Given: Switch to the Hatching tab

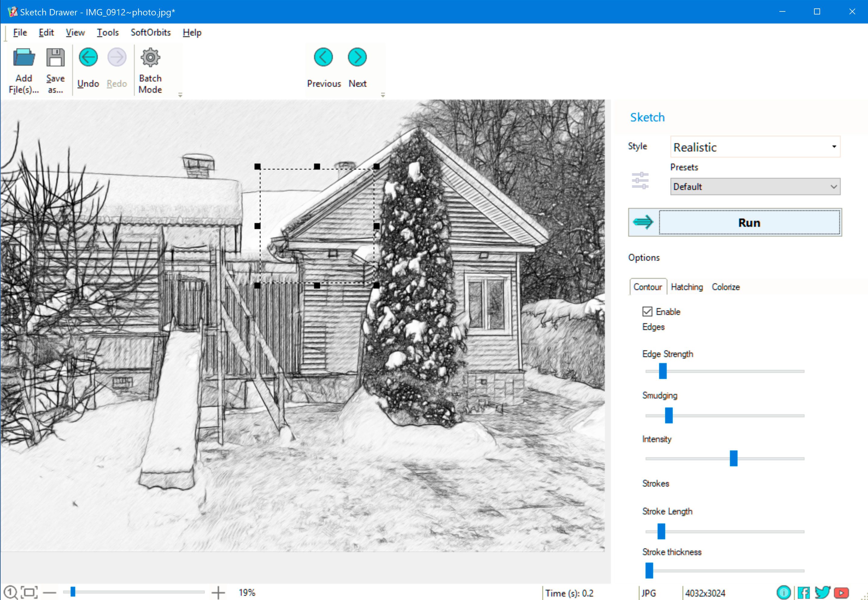Looking at the screenshot, I should coord(686,287).
